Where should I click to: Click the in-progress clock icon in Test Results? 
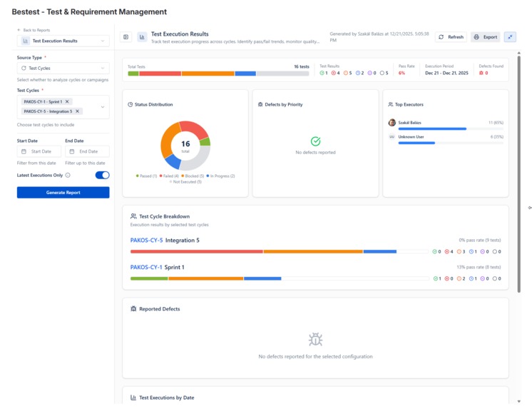357,73
